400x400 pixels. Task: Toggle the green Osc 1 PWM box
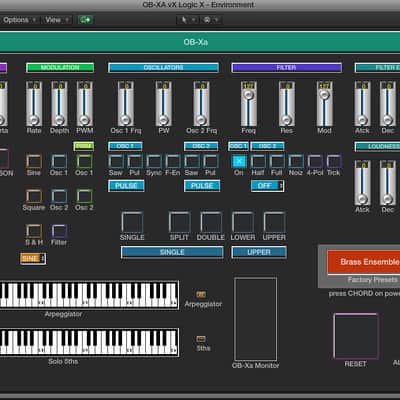click(x=84, y=161)
